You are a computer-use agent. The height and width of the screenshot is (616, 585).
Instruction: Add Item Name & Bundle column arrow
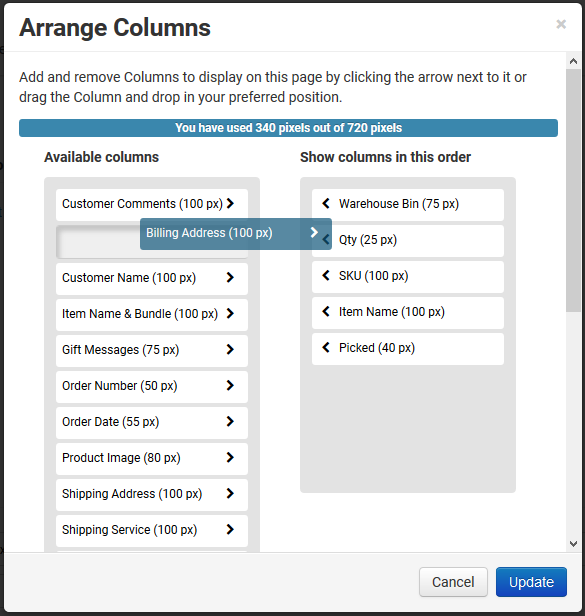[x=230, y=314]
